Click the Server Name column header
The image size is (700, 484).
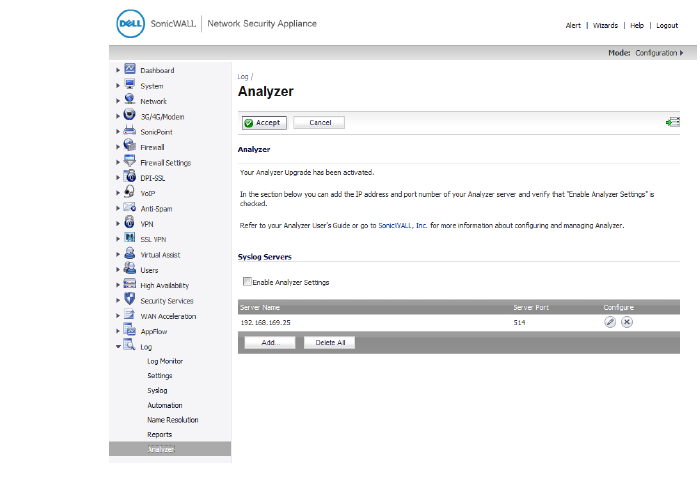click(x=260, y=308)
